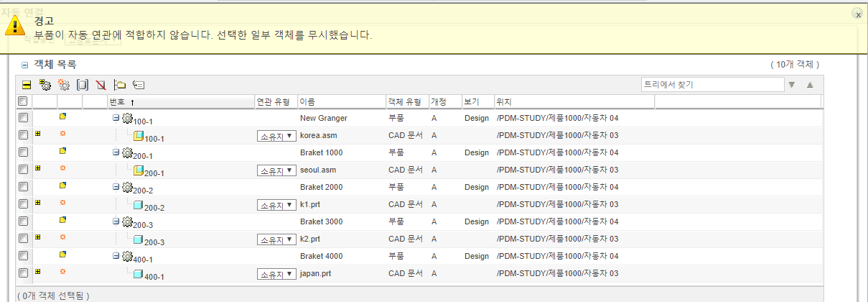
Task: Sort by the 개정 column header
Action: point(445,101)
